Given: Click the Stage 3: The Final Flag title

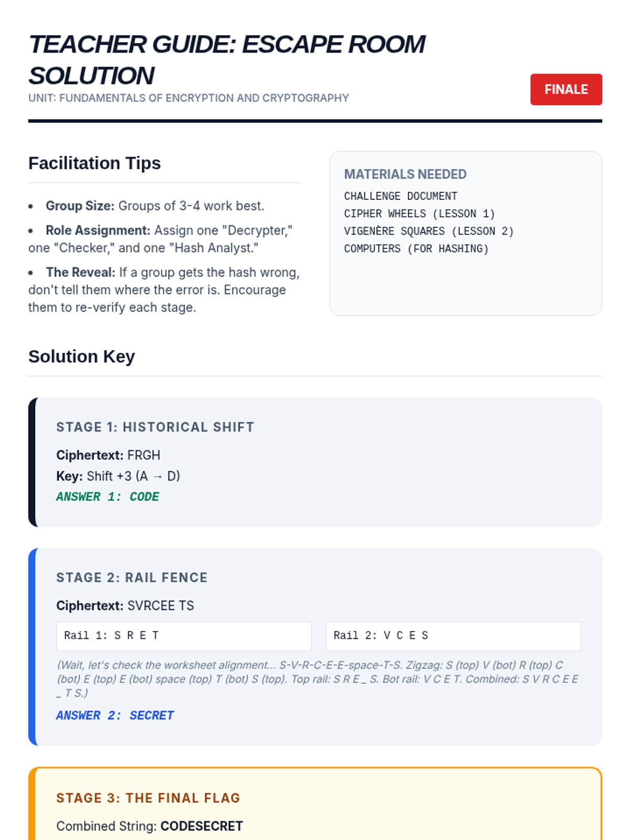Looking at the screenshot, I should [x=148, y=798].
